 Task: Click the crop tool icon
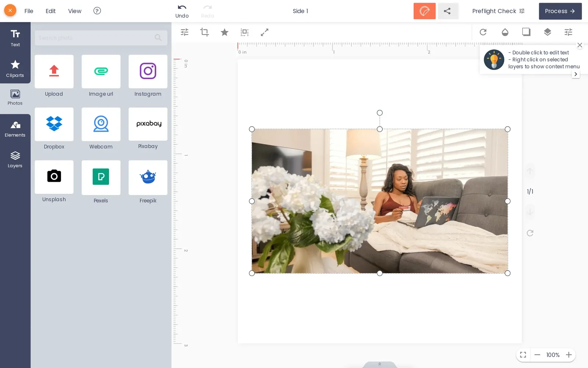click(204, 32)
